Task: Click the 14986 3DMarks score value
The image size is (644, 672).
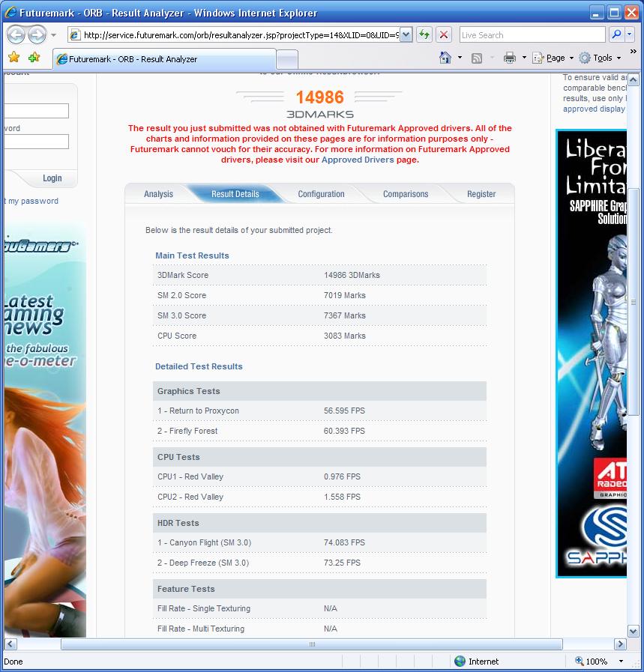Action: click(x=352, y=275)
